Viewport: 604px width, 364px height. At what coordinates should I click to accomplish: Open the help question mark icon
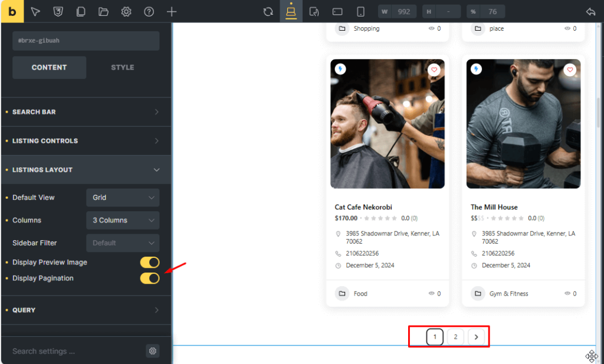click(149, 12)
